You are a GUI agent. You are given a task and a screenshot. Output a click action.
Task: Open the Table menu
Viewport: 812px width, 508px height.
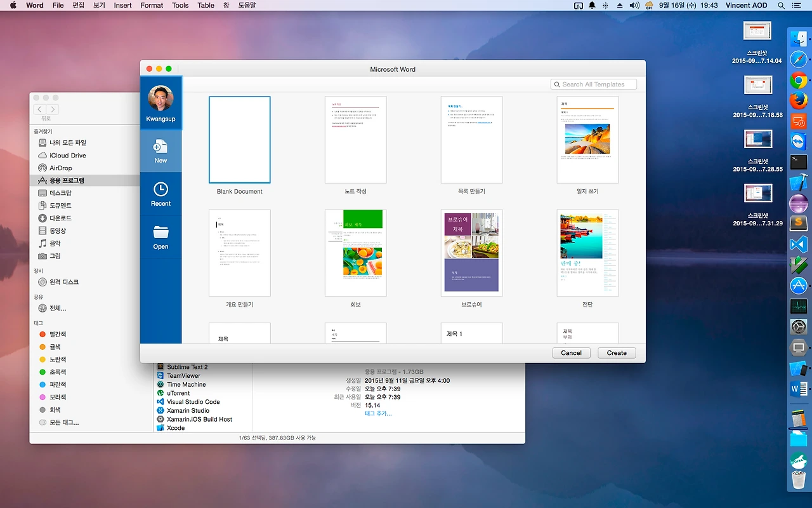click(x=206, y=5)
